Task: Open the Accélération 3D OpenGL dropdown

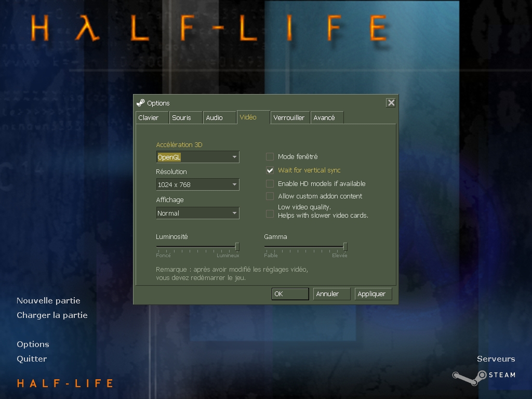Action: [197, 157]
